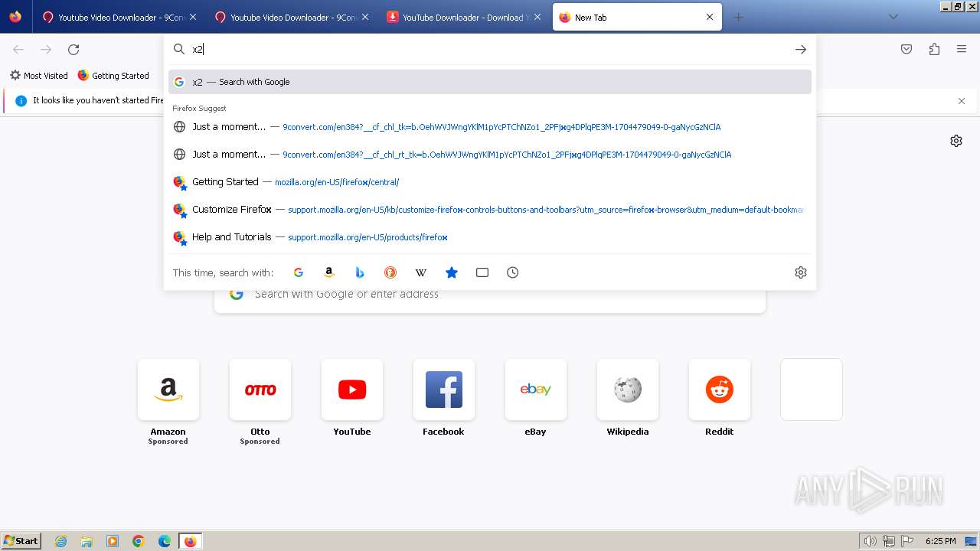The height and width of the screenshot is (551, 980).
Task: Select 'x2 — Search with Google' suggestion
Action: tap(490, 82)
